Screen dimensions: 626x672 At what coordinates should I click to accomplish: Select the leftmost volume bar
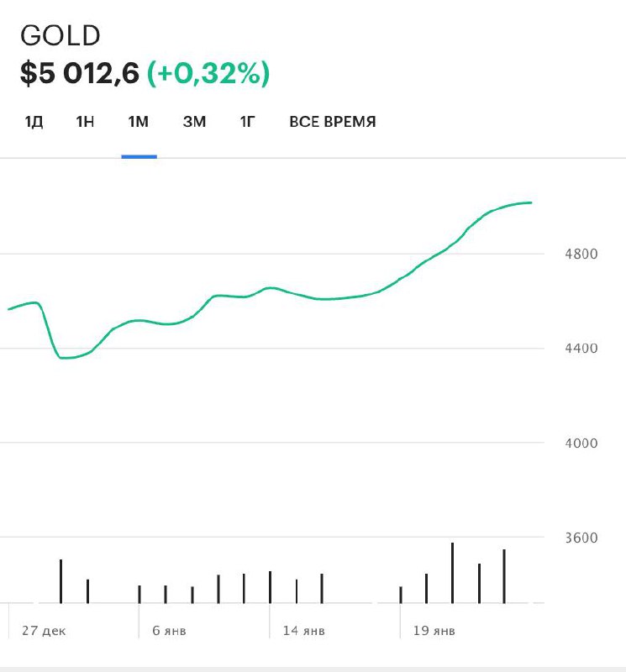tap(61, 581)
